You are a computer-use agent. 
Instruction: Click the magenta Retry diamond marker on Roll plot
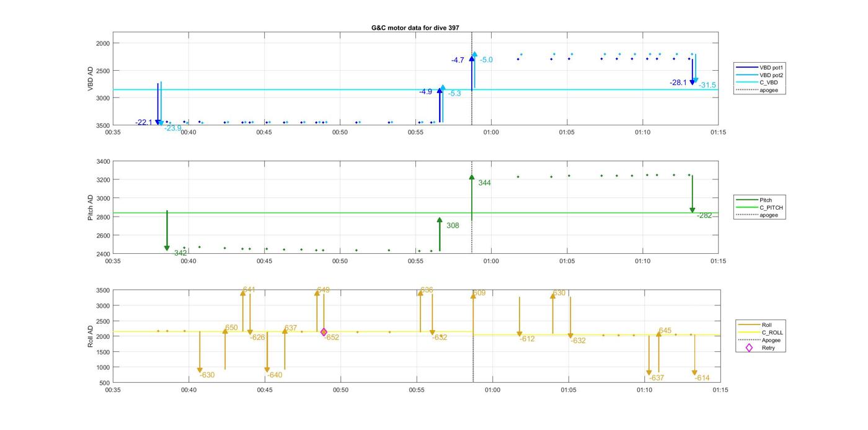[x=324, y=332]
